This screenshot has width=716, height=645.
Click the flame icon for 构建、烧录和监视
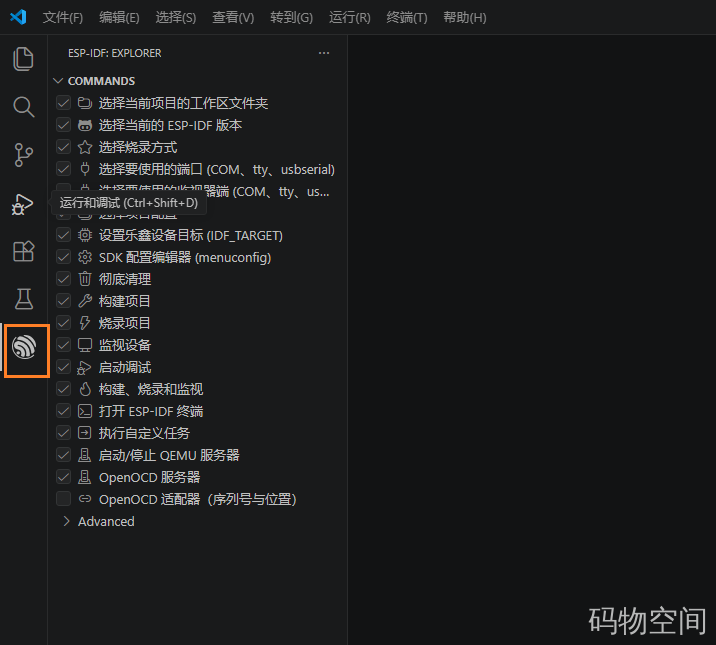pyautogui.click(x=85, y=389)
